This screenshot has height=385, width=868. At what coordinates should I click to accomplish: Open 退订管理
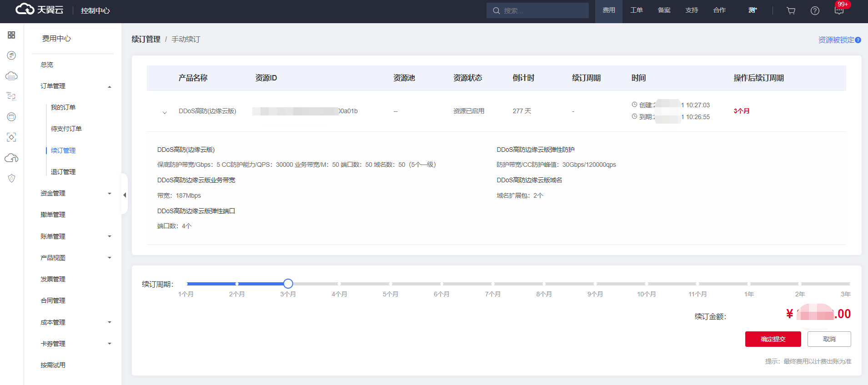[x=63, y=172]
